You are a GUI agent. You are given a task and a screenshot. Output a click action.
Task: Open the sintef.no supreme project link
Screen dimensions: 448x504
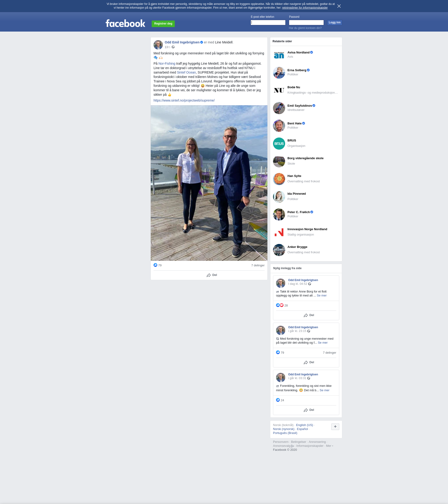pyautogui.click(x=184, y=100)
